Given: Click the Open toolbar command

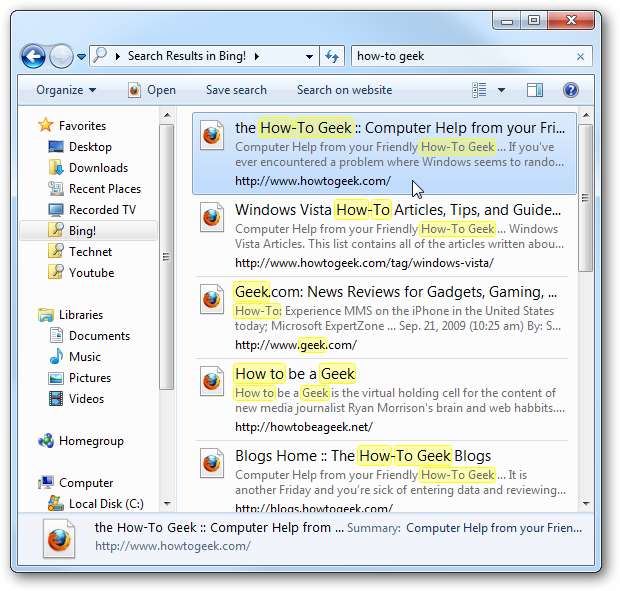Looking at the screenshot, I should (161, 90).
